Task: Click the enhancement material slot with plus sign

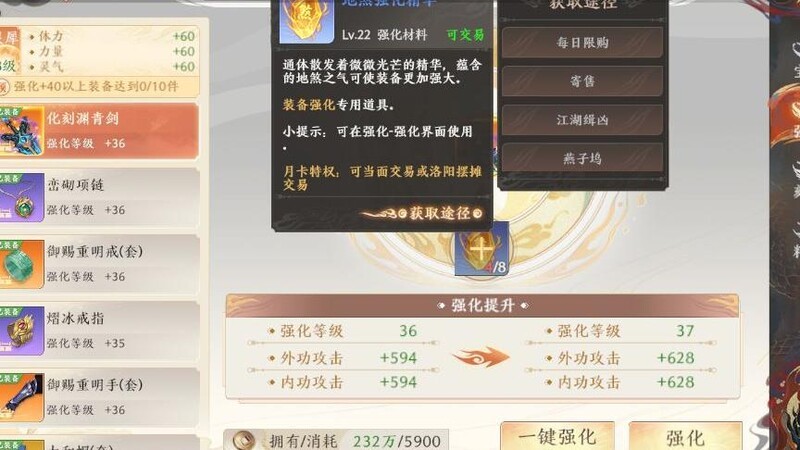Action: [481, 250]
